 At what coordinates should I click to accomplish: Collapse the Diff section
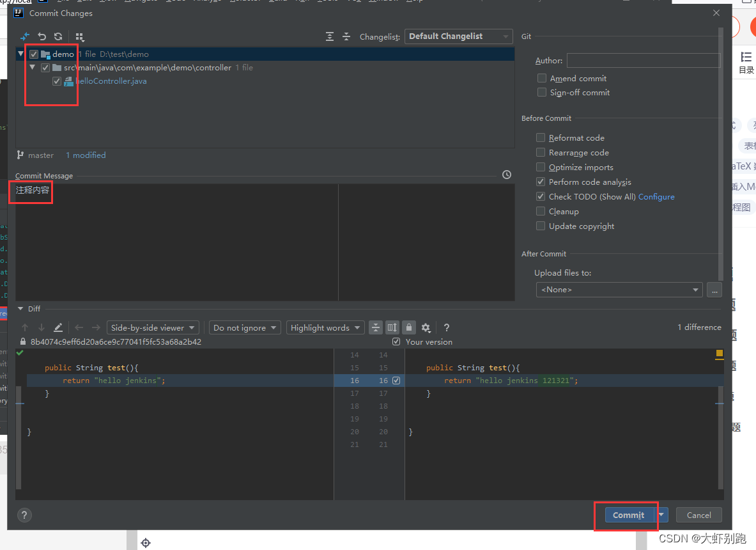(20, 309)
